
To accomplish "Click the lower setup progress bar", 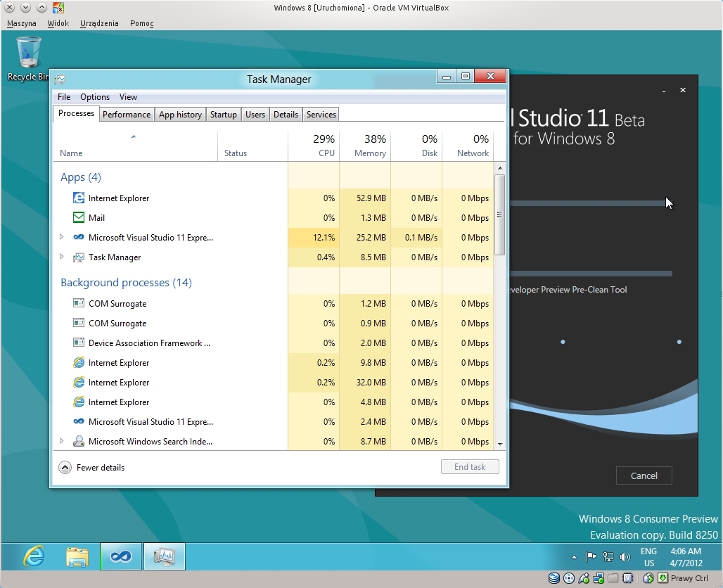I will click(x=591, y=274).
